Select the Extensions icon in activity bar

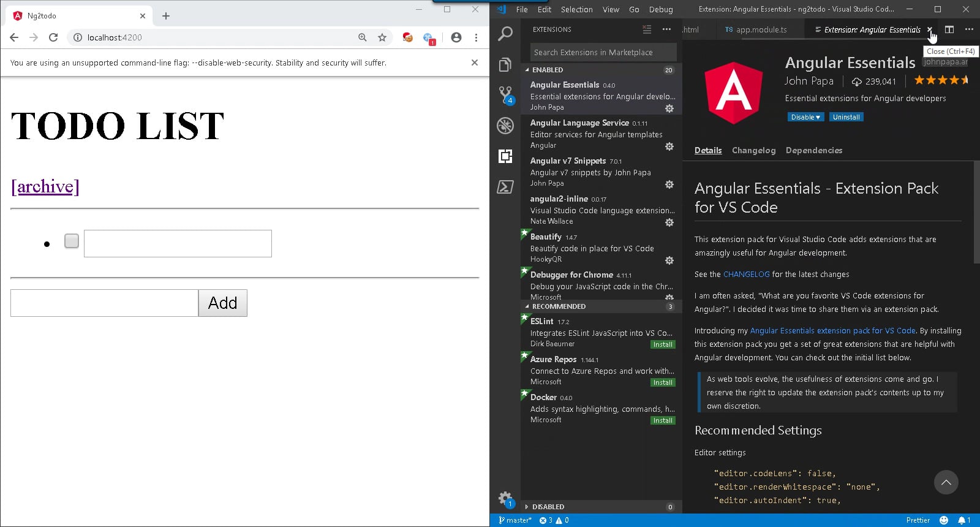pyautogui.click(x=505, y=156)
